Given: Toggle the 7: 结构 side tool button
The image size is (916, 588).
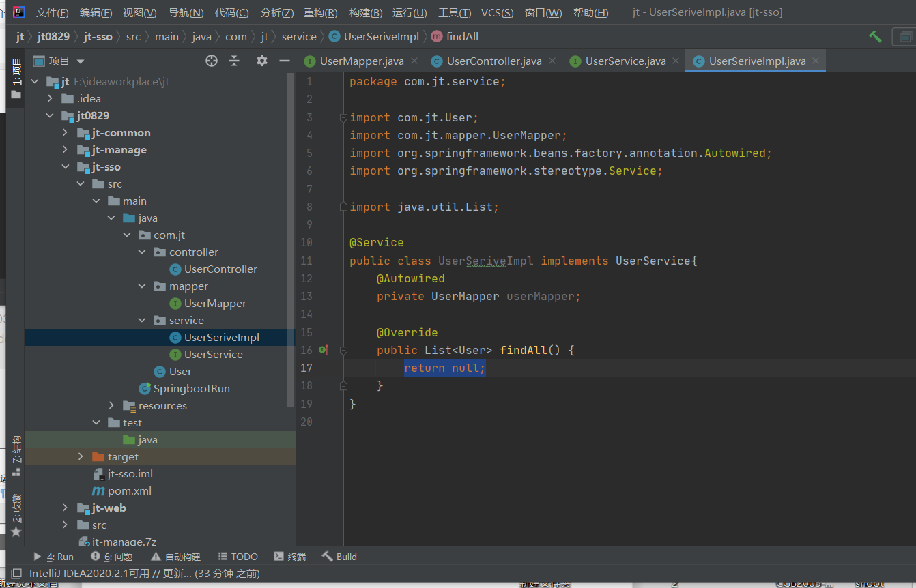Looking at the screenshot, I should [x=16, y=456].
